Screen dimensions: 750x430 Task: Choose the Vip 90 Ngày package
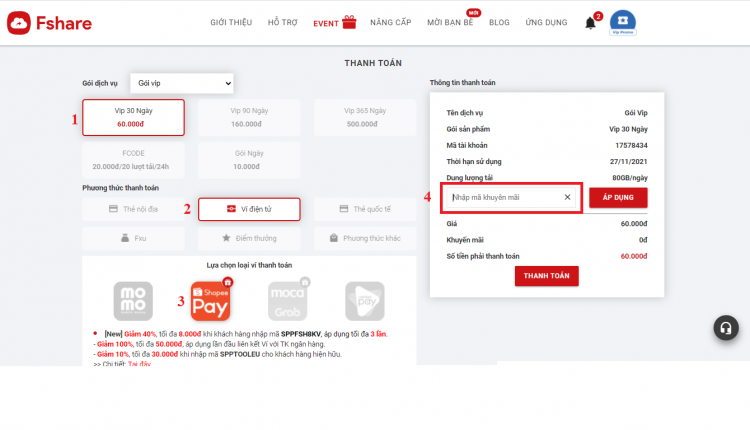[249, 118]
